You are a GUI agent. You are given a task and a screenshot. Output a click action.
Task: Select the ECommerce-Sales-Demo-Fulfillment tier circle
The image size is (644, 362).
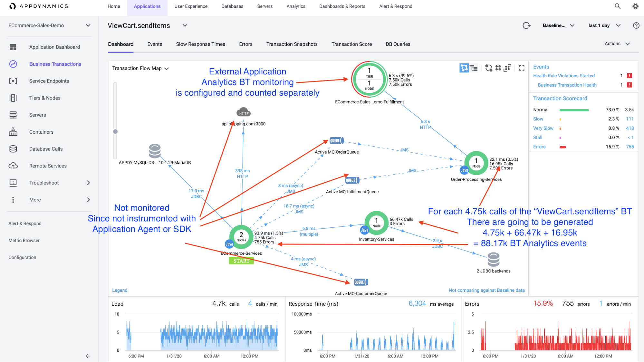point(369,79)
